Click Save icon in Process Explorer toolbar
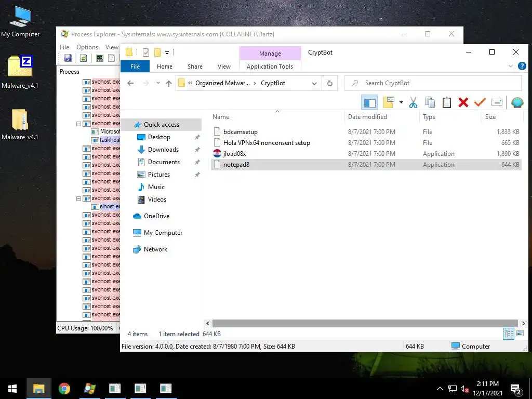The height and width of the screenshot is (399, 532). point(68,58)
